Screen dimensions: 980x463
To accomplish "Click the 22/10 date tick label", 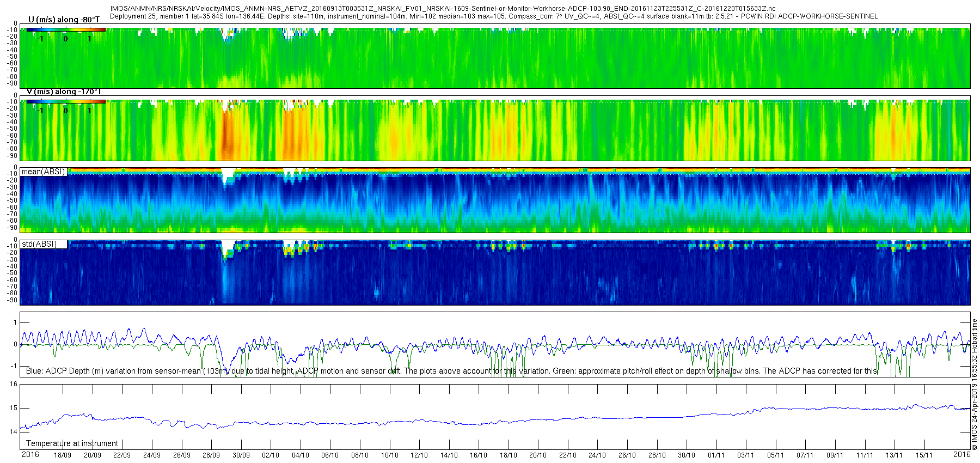I will pos(568,455).
